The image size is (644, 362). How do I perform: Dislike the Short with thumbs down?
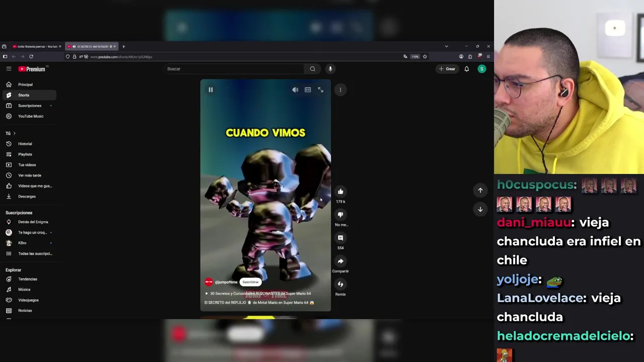tap(341, 215)
